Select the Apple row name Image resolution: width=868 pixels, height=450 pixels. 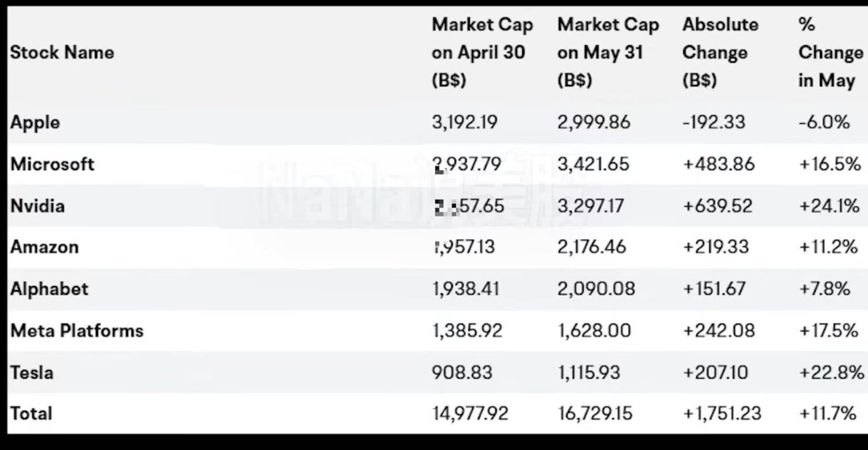[35, 123]
